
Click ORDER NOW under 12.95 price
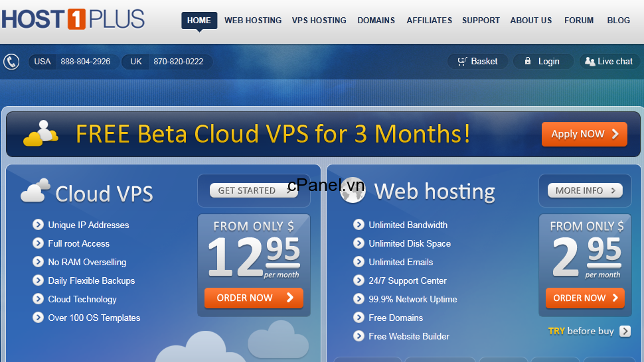(x=254, y=298)
